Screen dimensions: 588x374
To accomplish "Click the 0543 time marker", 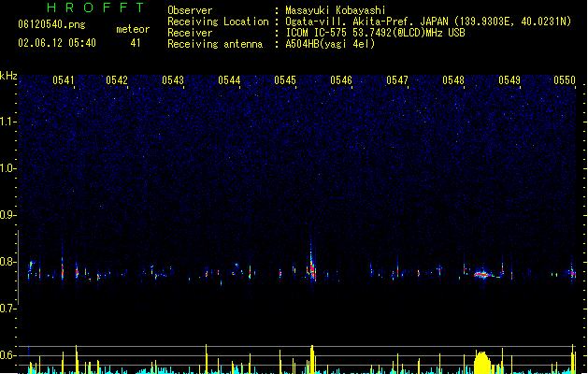I will [173, 80].
